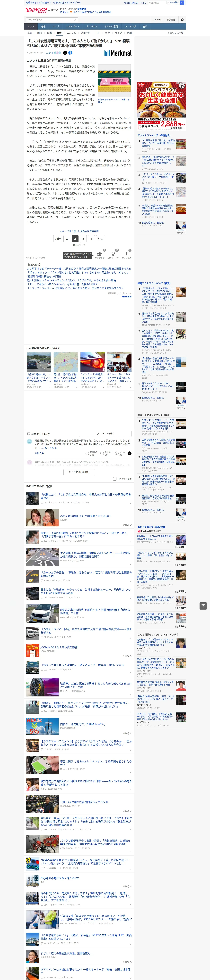
Task: Open the ライブ main navigation tab
Action: 56,27
